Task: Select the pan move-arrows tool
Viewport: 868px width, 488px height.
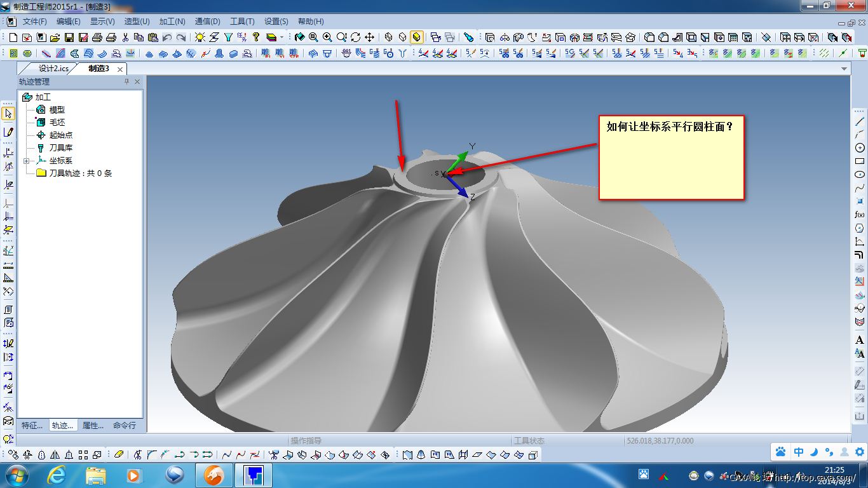Action: pos(369,37)
